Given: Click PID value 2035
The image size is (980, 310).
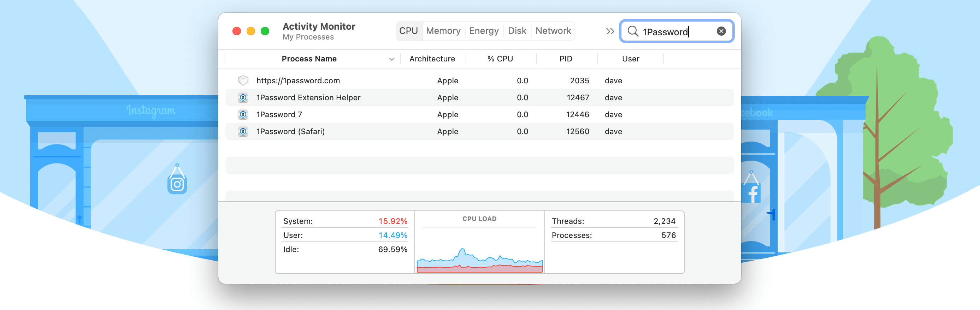Looking at the screenshot, I should pyautogui.click(x=579, y=81).
